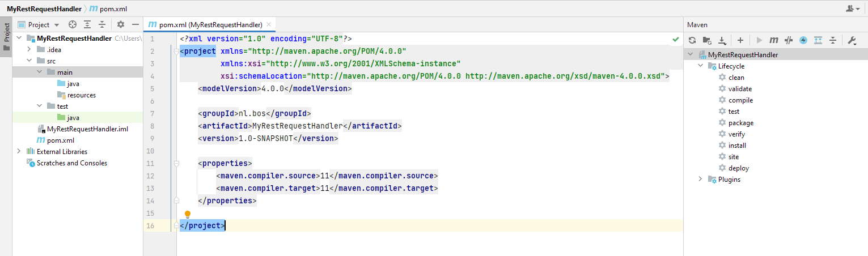
Task: Collapse all in Project panel toolbar
Action: [x=102, y=24]
